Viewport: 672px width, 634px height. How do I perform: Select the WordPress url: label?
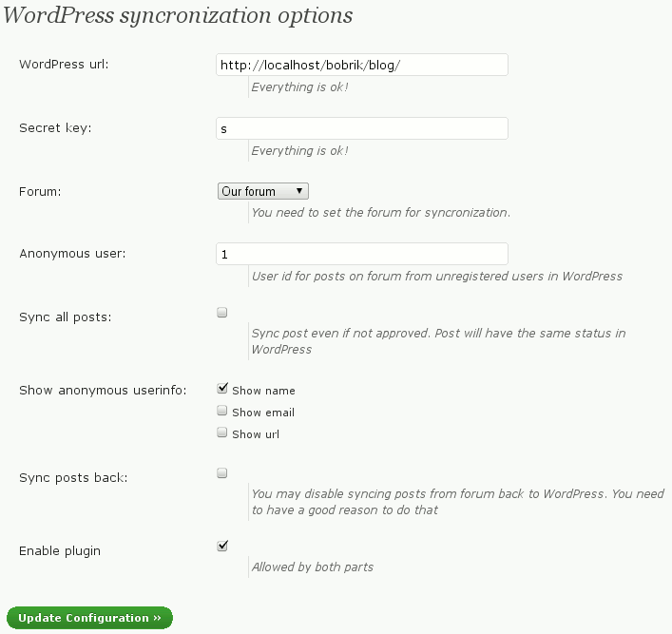point(64,65)
